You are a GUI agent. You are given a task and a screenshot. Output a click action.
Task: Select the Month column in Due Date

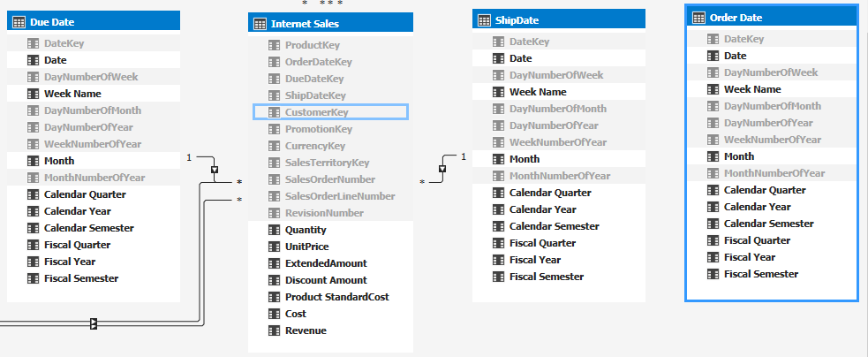pos(58,161)
